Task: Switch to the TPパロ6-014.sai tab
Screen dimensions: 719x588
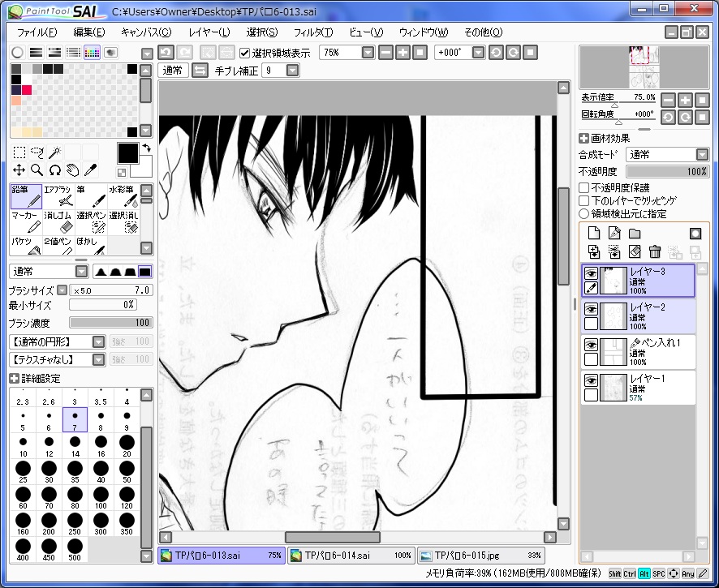Action: coord(351,556)
